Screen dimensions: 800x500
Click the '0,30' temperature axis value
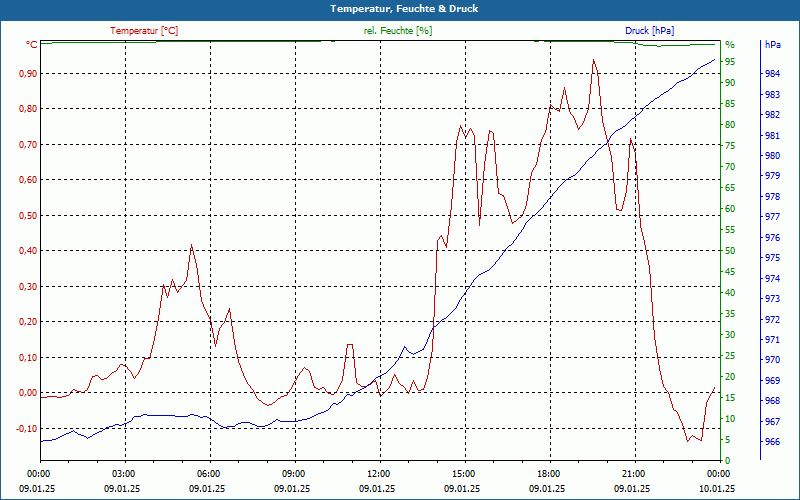(x=29, y=287)
